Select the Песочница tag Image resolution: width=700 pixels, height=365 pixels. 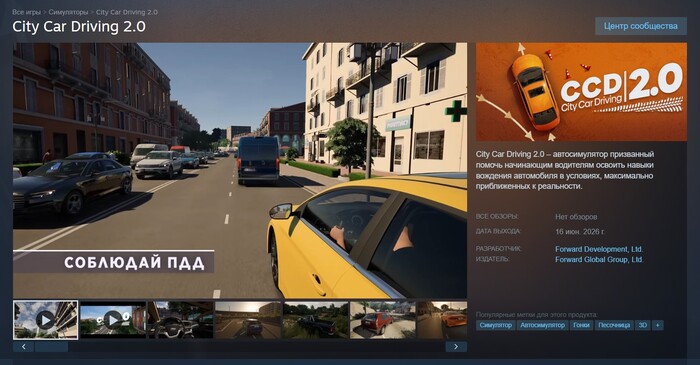point(614,325)
